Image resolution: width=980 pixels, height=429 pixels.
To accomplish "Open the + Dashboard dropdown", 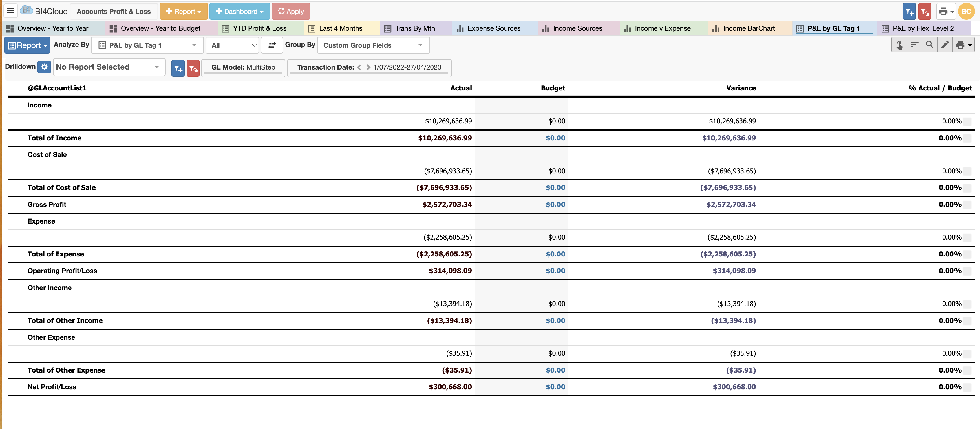I will pyautogui.click(x=240, y=11).
